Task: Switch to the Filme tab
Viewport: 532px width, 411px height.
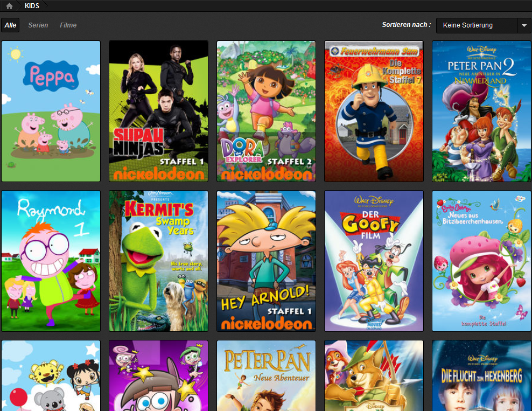Action: tap(68, 25)
